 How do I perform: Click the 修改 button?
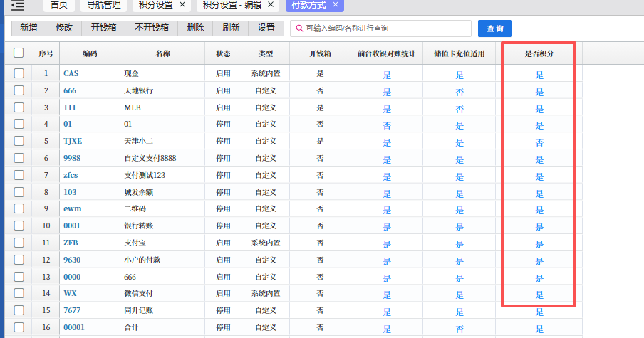pyautogui.click(x=64, y=28)
